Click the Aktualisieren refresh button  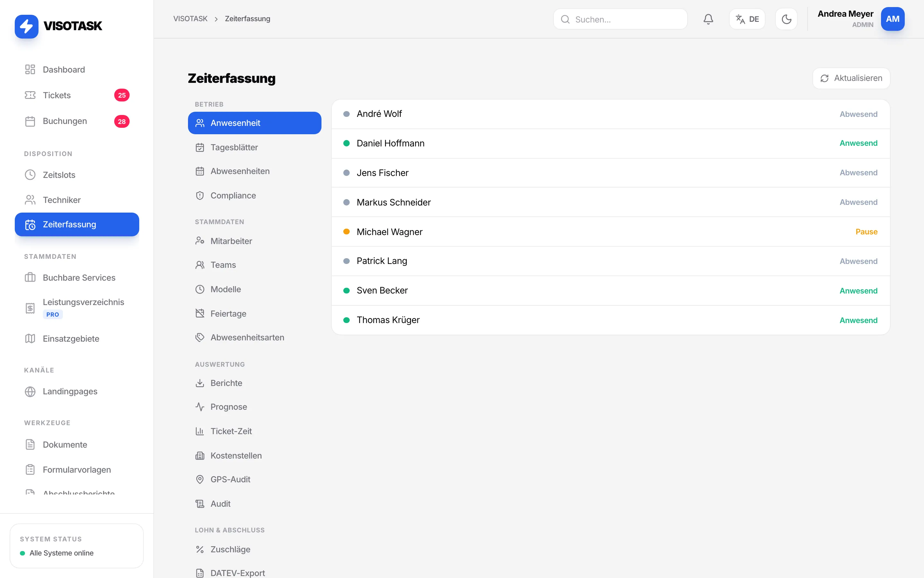[x=851, y=78]
